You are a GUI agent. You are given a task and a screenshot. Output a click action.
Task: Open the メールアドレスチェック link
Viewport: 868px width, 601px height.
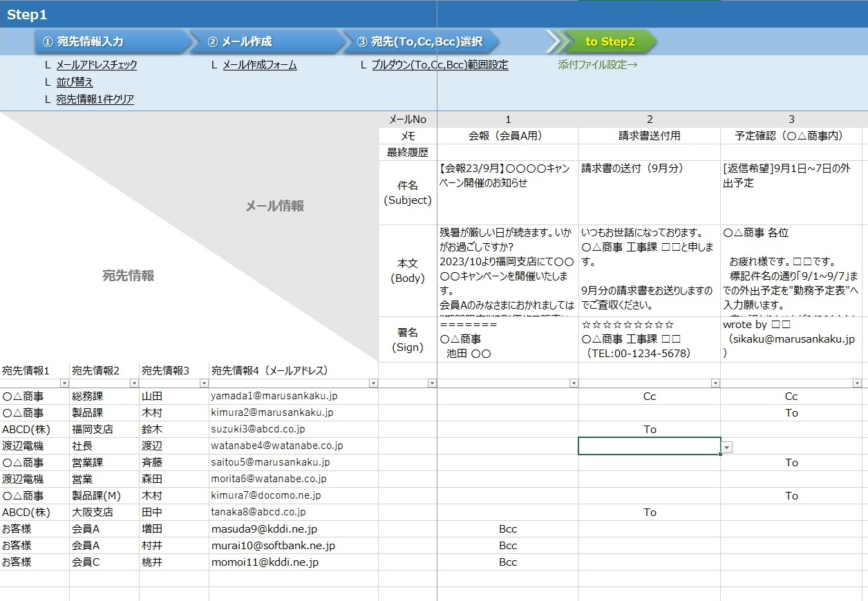click(96, 65)
